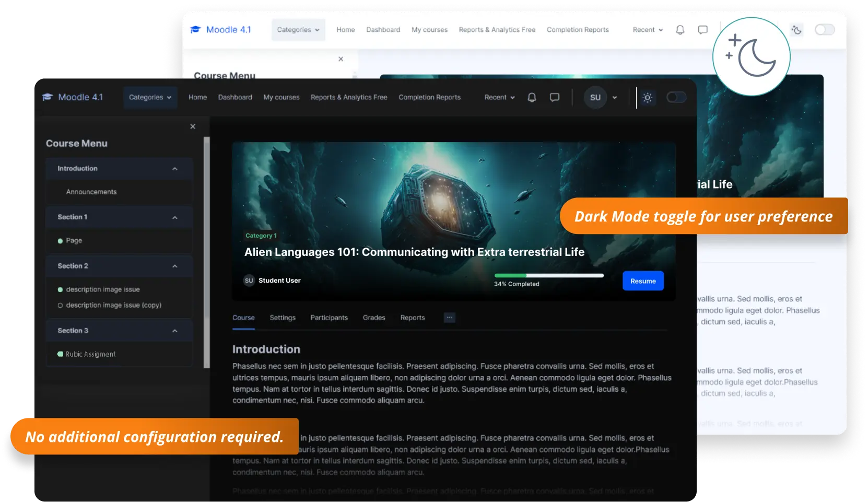Click the Course Menu scrollbar
Screen dimensions: 868x502
207,252
